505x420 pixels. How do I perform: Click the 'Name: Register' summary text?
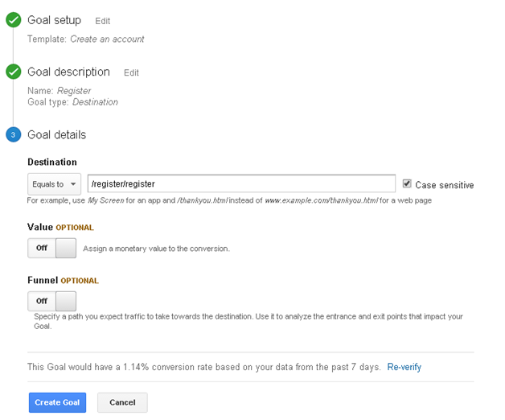[x=60, y=91]
